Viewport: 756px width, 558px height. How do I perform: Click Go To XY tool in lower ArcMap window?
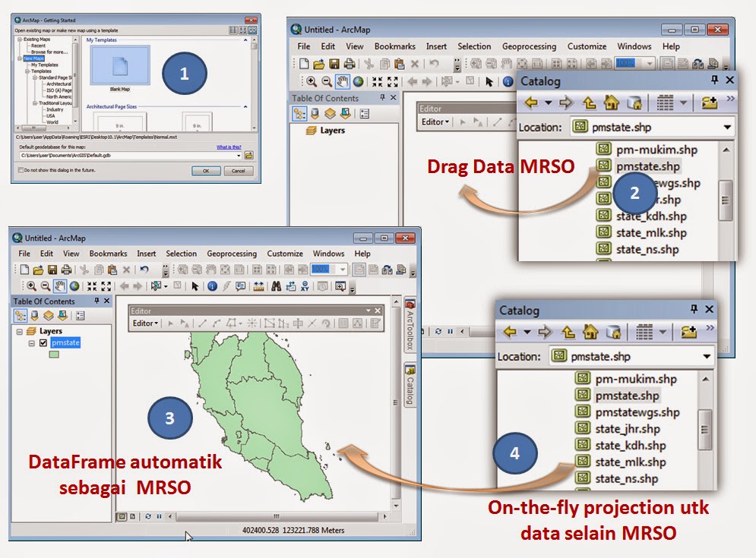point(305,286)
